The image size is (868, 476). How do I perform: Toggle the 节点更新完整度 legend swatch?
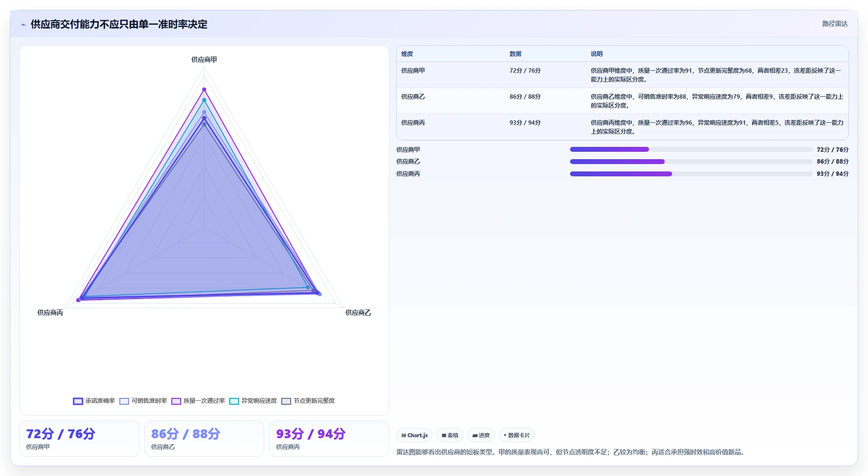click(x=286, y=401)
